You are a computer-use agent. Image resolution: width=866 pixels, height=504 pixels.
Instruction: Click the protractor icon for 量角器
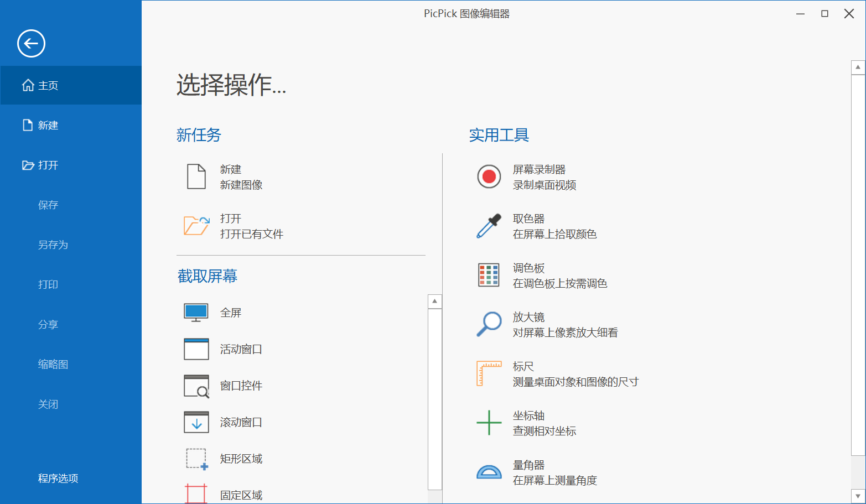click(489, 472)
